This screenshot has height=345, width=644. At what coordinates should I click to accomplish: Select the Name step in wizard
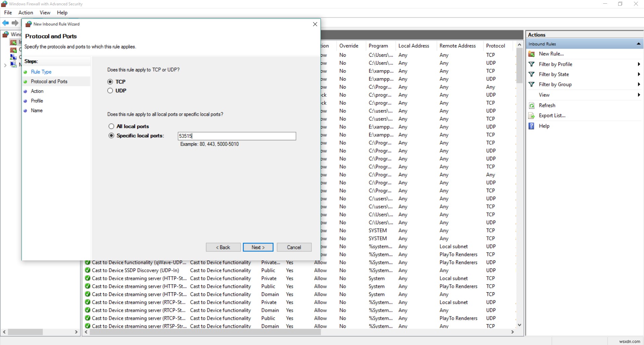point(37,110)
